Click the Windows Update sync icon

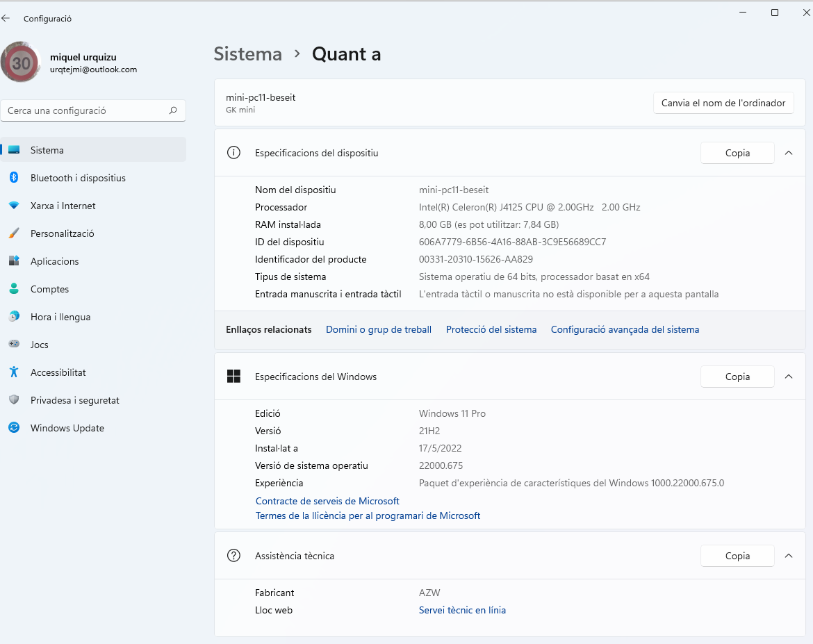pos(14,428)
